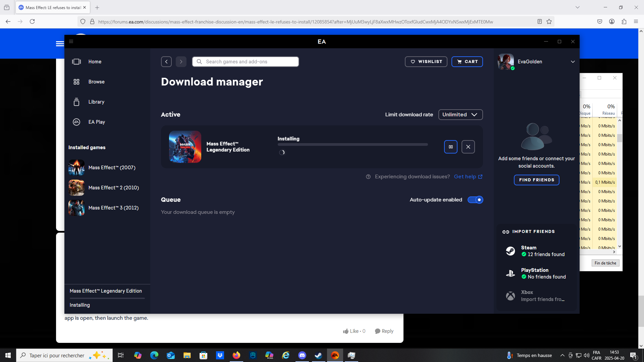Open Steam from the taskbar
644x362 pixels.
(x=319, y=355)
